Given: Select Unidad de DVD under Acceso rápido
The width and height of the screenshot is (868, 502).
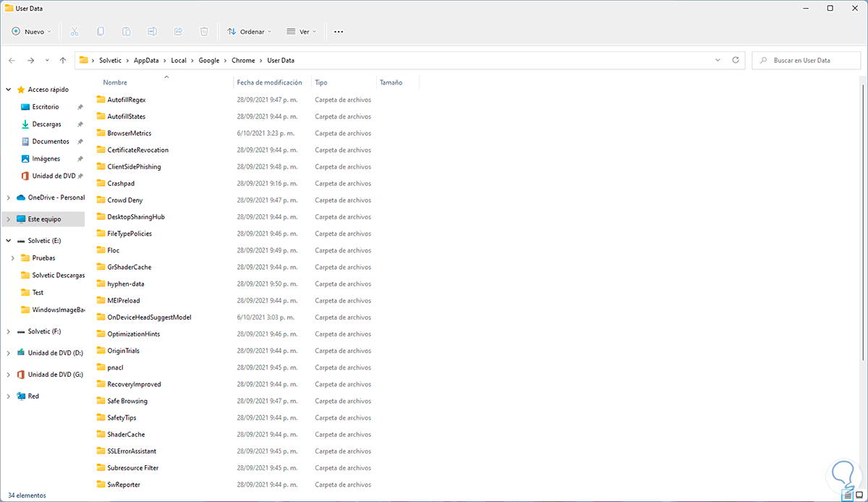Looking at the screenshot, I should point(54,176).
